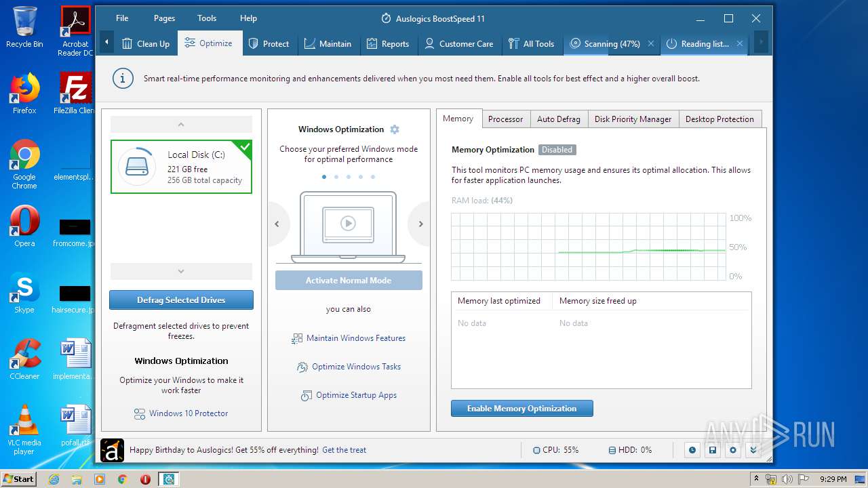Switch to the Clean Up tab

(146, 43)
